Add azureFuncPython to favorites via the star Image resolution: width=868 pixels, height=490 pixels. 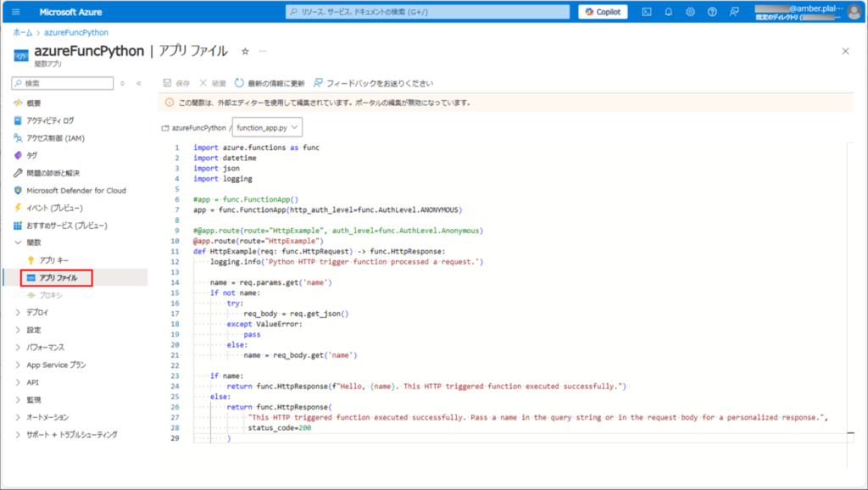(244, 51)
